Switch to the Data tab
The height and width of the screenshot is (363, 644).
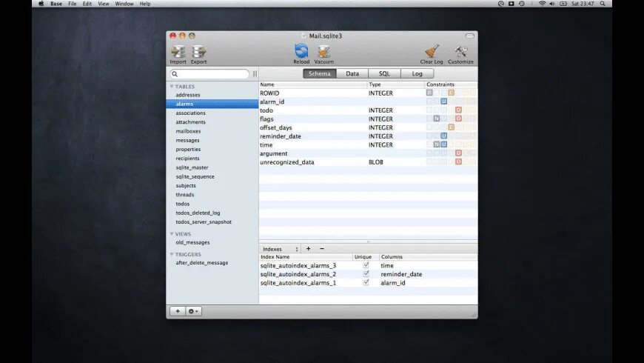pos(352,73)
